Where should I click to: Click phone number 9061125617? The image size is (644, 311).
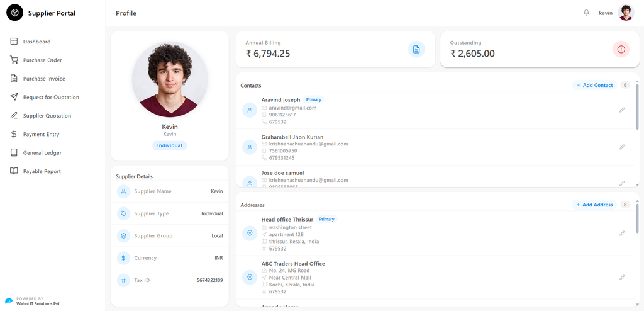(x=282, y=115)
